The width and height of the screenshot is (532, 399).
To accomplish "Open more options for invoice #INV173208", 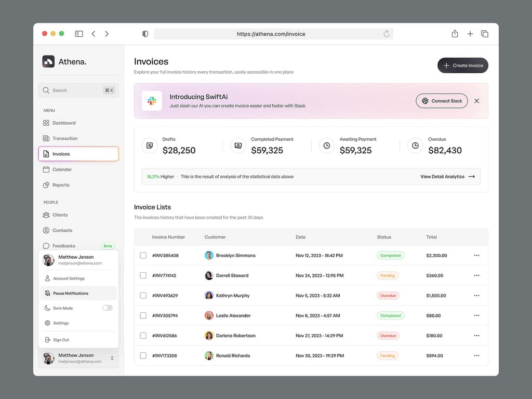I will (x=477, y=355).
